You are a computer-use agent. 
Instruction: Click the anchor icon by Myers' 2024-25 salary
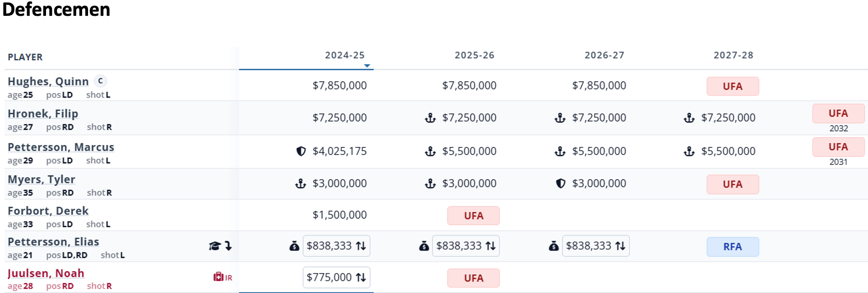click(300, 184)
